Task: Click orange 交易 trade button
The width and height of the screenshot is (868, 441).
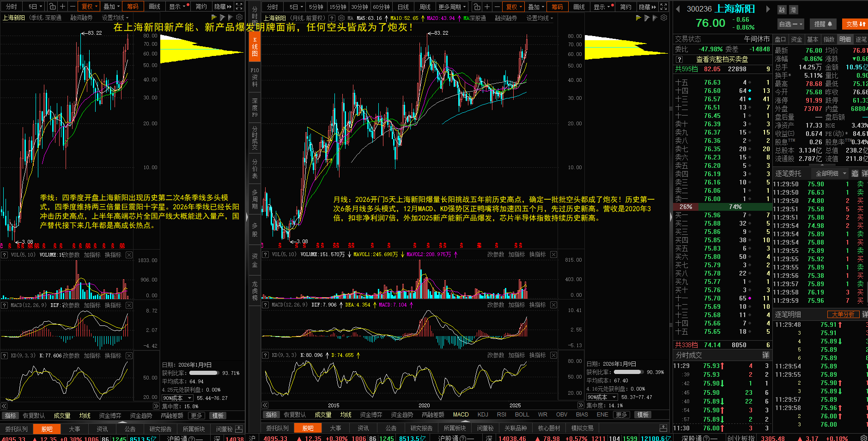Action: point(855,24)
